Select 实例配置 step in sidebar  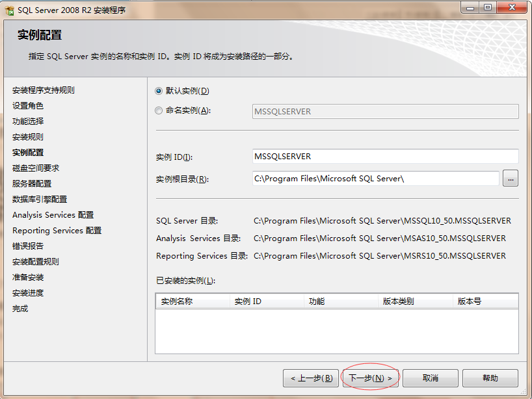pos(28,153)
